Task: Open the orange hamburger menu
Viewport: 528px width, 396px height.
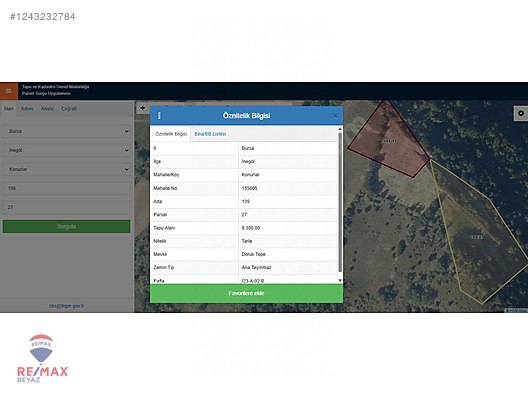Action: click(x=9, y=91)
